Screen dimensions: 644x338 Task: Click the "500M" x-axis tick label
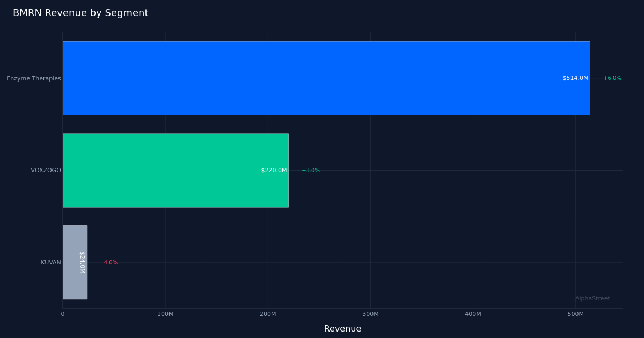[575, 314]
